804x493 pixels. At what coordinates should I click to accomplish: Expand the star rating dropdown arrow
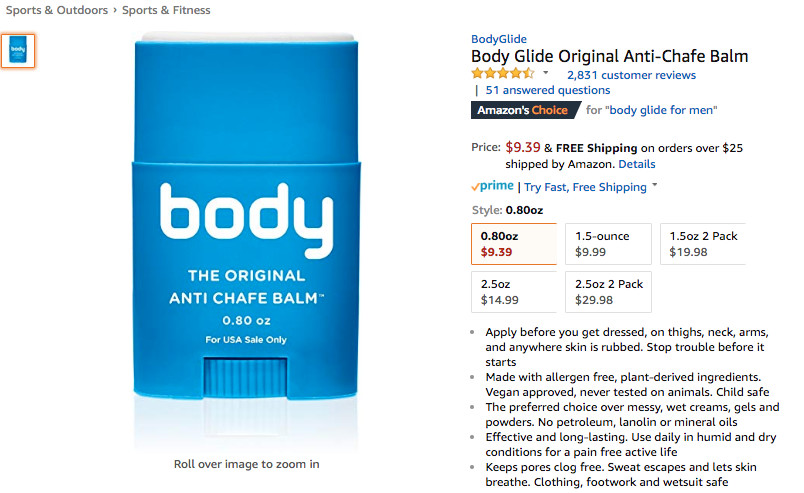[546, 74]
